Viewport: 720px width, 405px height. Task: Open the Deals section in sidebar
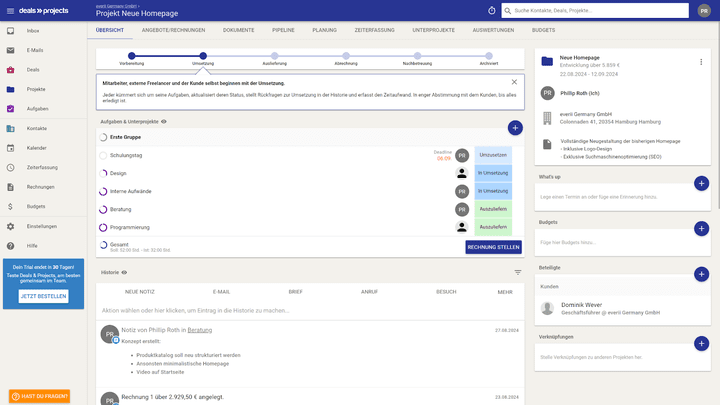(33, 70)
